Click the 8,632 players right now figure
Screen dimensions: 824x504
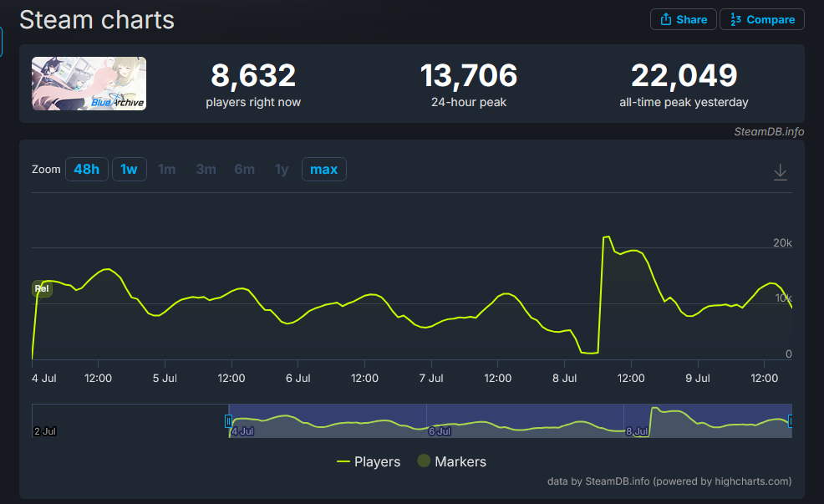pyautogui.click(x=253, y=75)
